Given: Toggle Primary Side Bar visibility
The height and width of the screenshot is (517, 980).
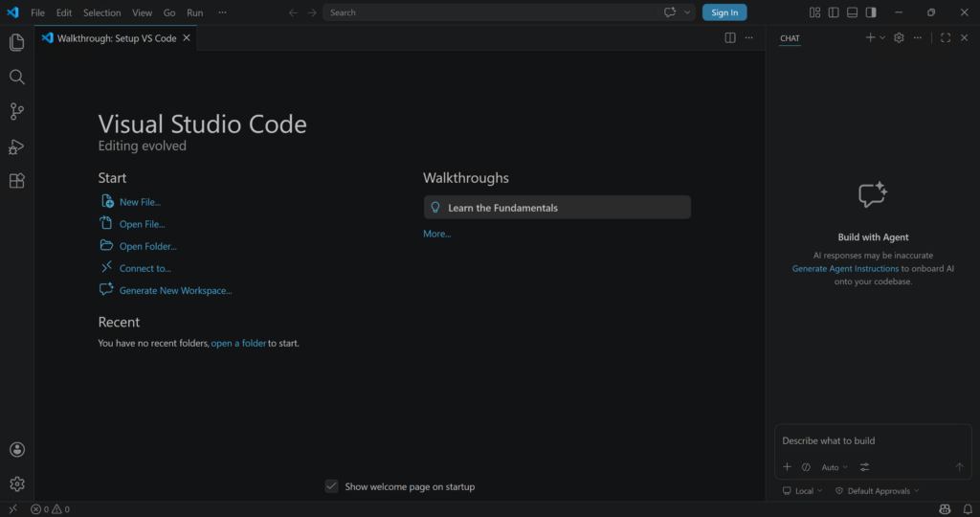Looking at the screenshot, I should click(x=834, y=12).
